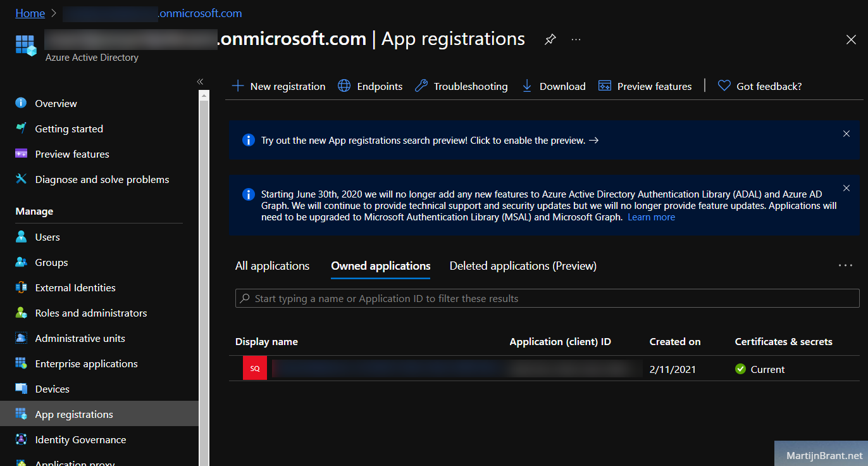Click the Home breadcrumb link
The height and width of the screenshot is (466, 868).
(x=30, y=13)
